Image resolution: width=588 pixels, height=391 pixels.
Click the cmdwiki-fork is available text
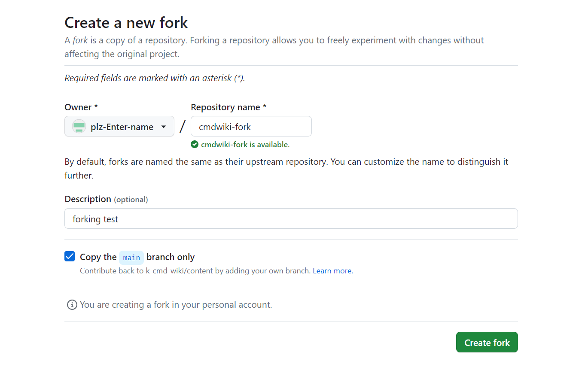point(245,145)
